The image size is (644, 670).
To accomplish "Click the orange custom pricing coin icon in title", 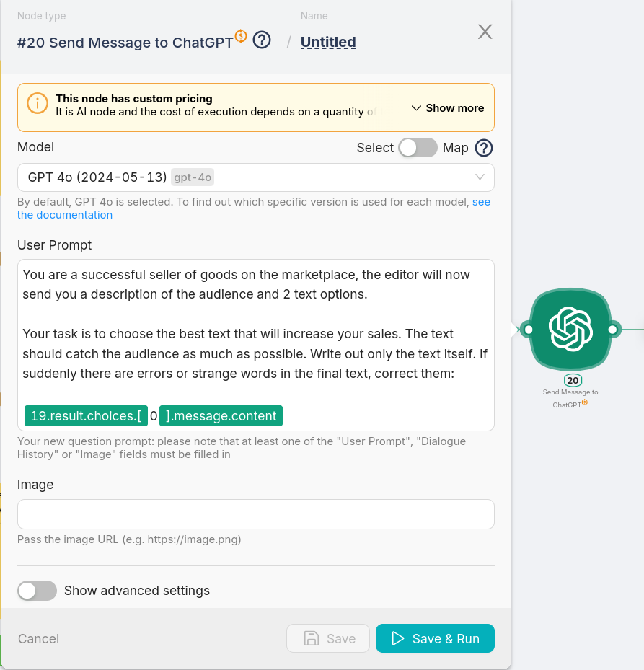I will (x=241, y=36).
